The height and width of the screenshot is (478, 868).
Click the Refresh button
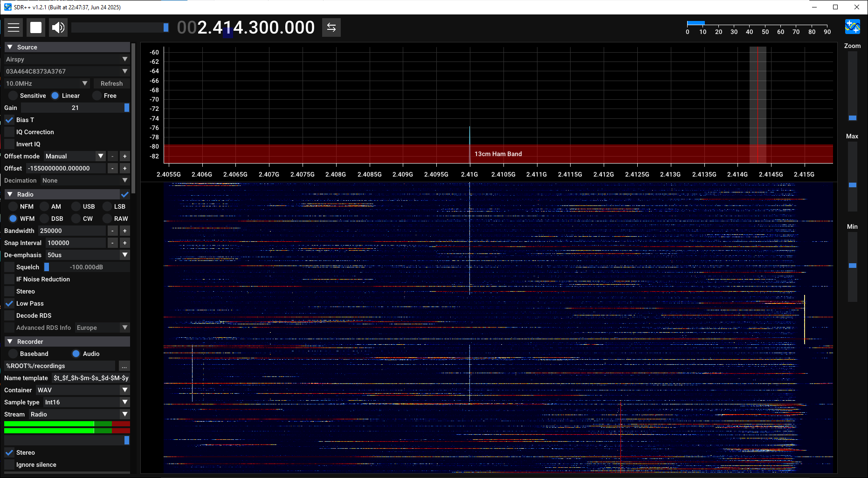111,83
